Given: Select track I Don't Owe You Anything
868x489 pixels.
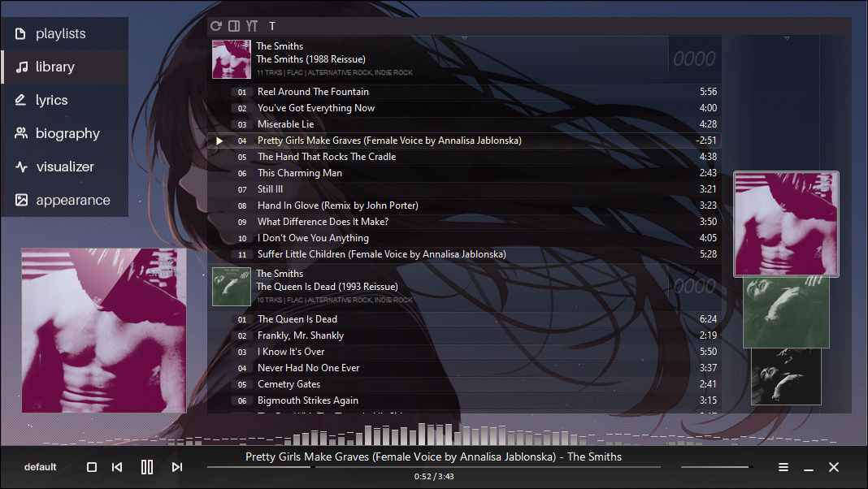Looking at the screenshot, I should tap(464, 239).
